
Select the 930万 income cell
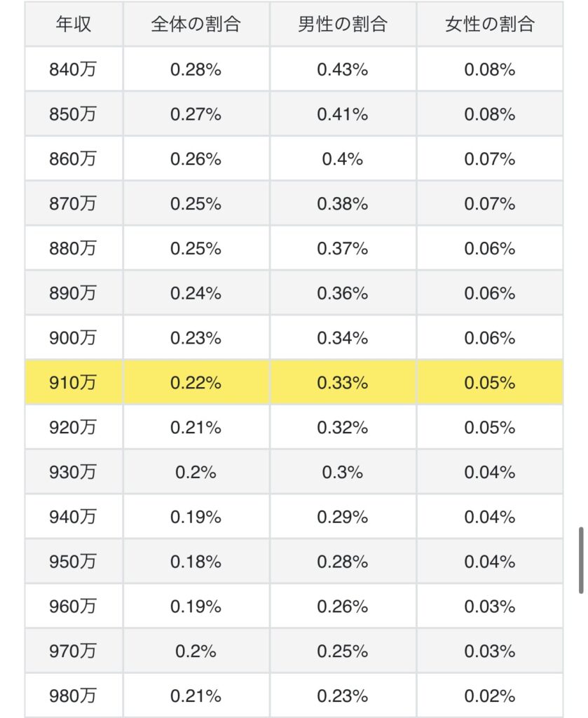click(74, 472)
